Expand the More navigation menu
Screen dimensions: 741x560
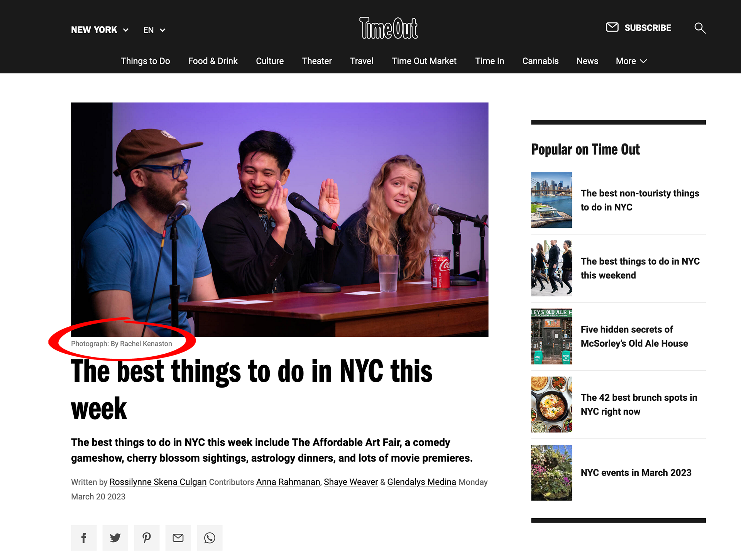coord(631,61)
